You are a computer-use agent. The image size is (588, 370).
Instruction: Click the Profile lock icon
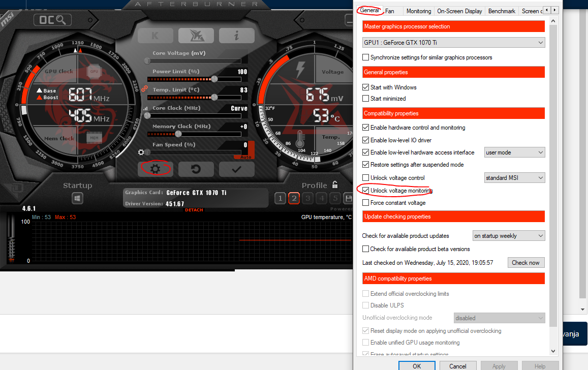[x=335, y=184]
